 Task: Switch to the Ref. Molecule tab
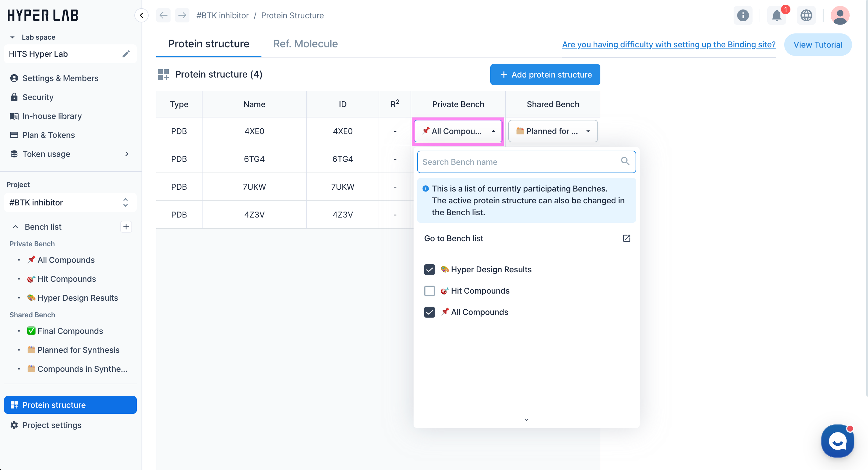(305, 44)
